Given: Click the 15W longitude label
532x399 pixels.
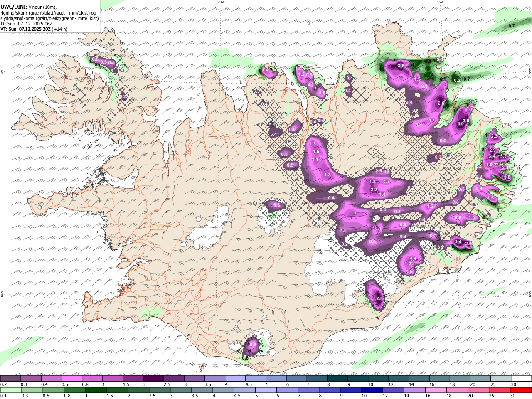Looking at the screenshot, I should 440,2.
